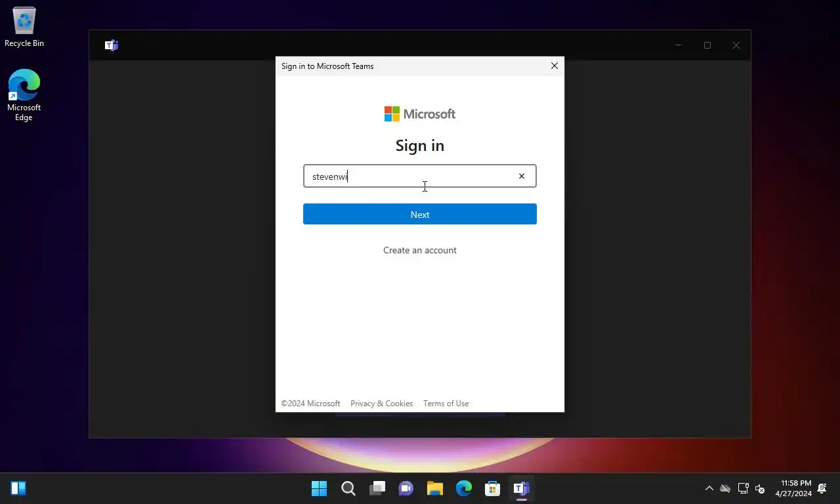This screenshot has height=504, width=840.
Task: Click the muted volume tray icon
Action: click(760, 488)
